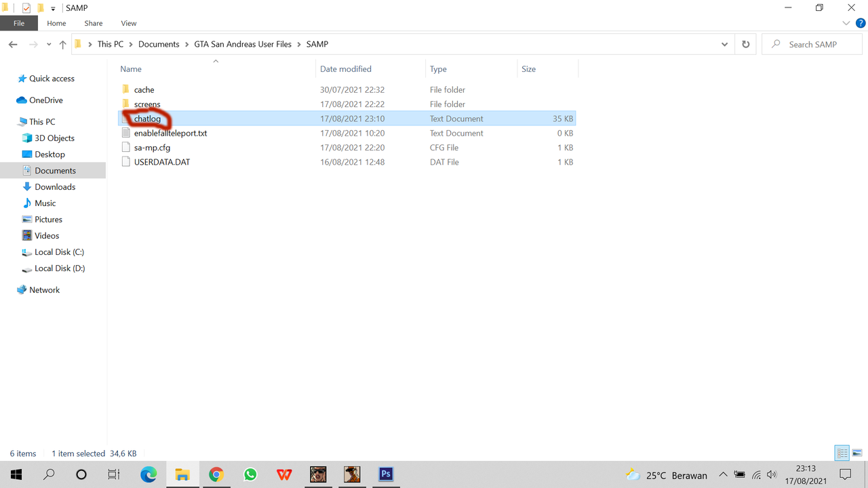Select Quick access in the navigation pane
Image resolution: width=868 pixels, height=488 pixels.
point(52,79)
